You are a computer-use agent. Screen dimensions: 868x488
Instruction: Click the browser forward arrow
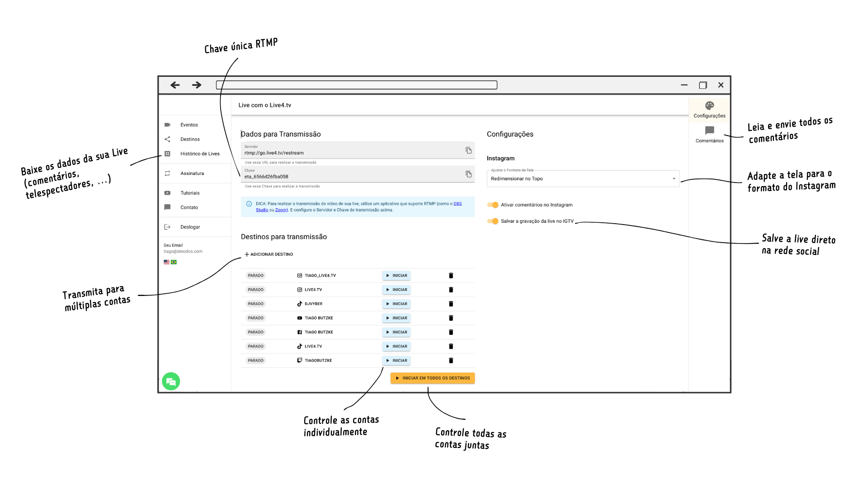197,85
